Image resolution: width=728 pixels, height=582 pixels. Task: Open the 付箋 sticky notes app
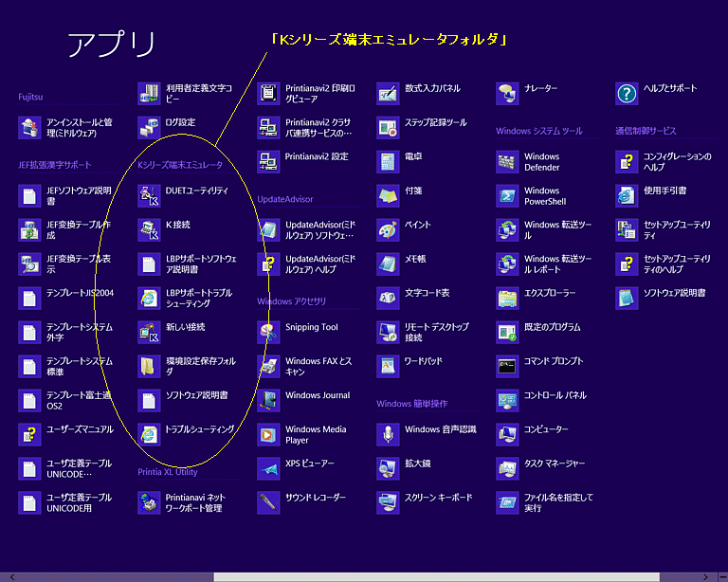coord(388,195)
